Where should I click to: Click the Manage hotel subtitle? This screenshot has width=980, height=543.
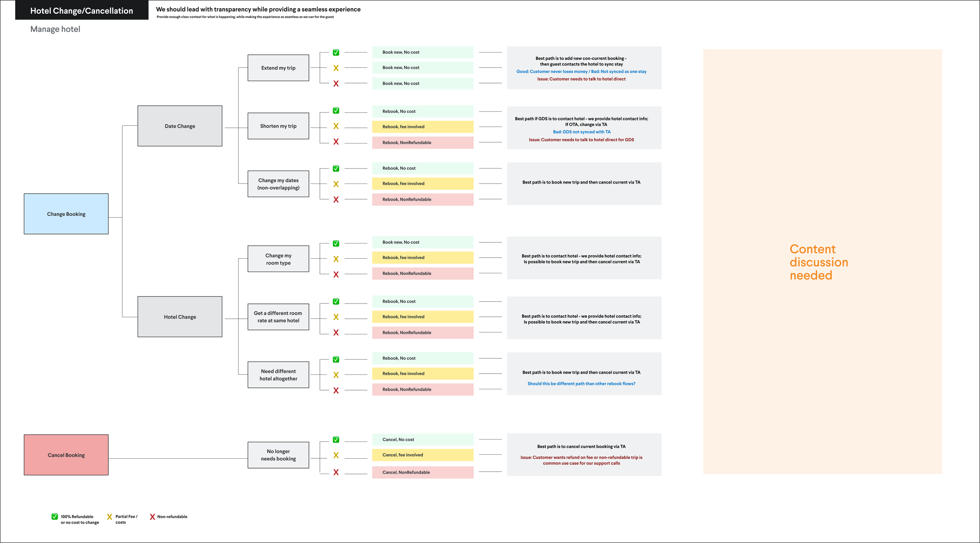(x=55, y=29)
